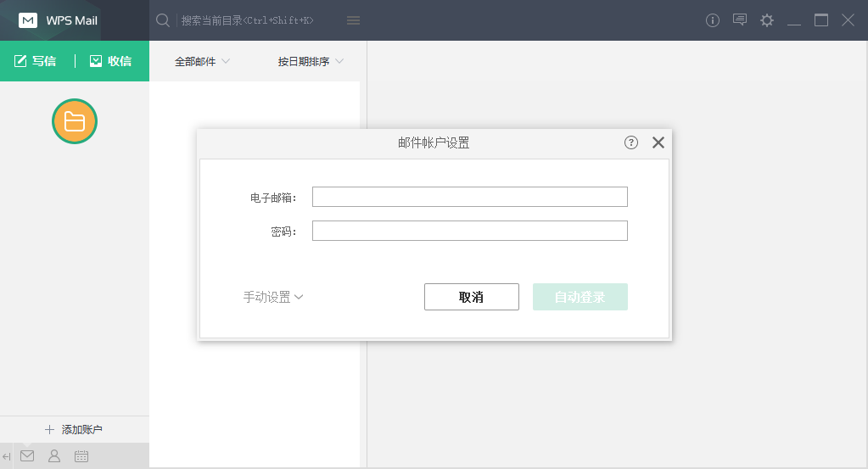Click the 写信 compose button
The height and width of the screenshot is (469, 868).
point(36,61)
